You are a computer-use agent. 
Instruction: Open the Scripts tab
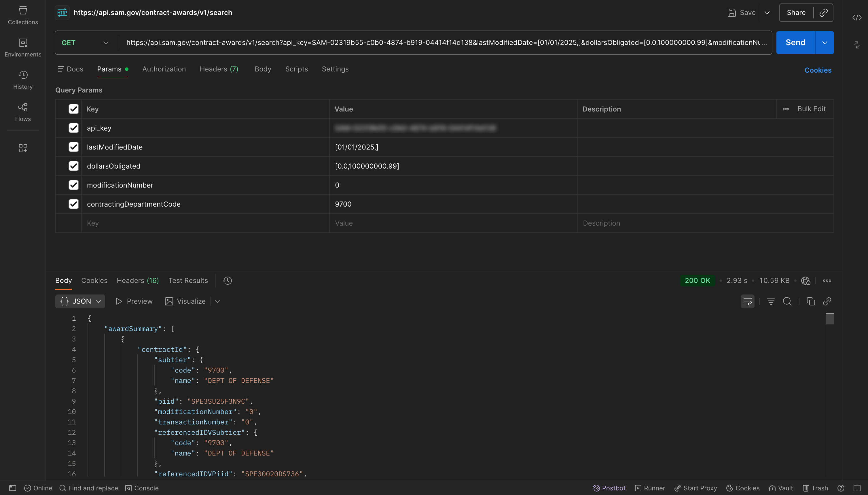coord(297,69)
